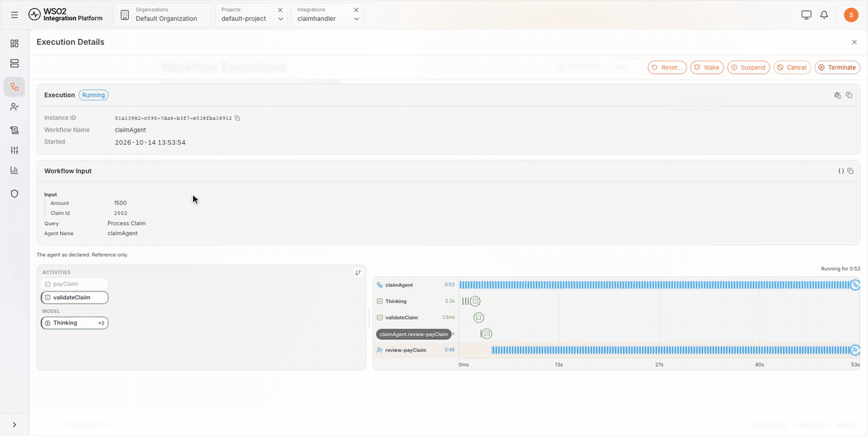The width and height of the screenshot is (868, 436).
Task: Click the Cancel execution button
Action: [x=792, y=67]
